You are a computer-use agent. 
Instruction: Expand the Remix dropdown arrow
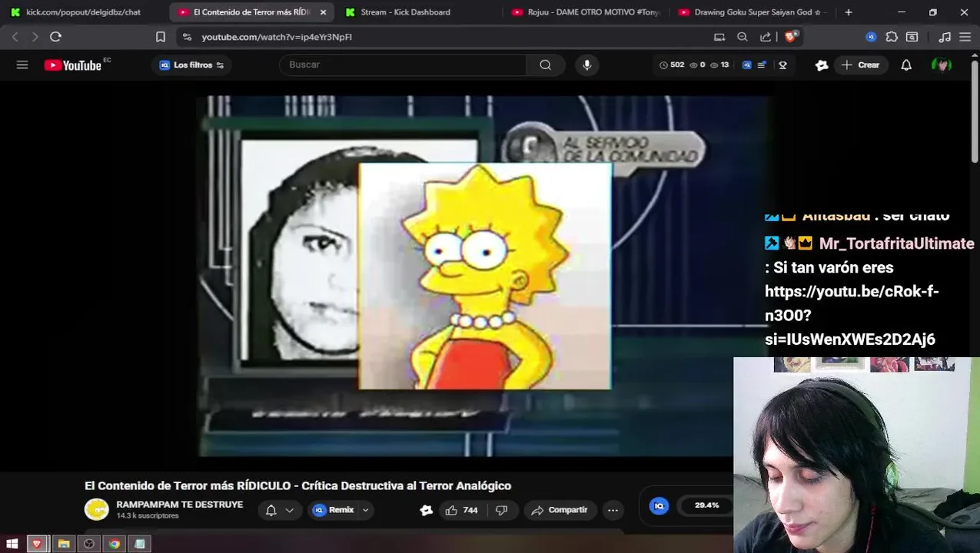coord(366,510)
